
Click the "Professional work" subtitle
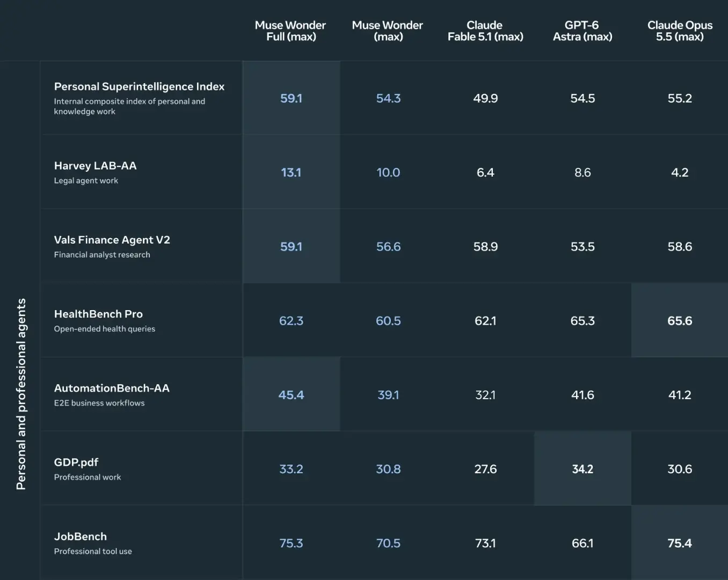pyautogui.click(x=88, y=478)
